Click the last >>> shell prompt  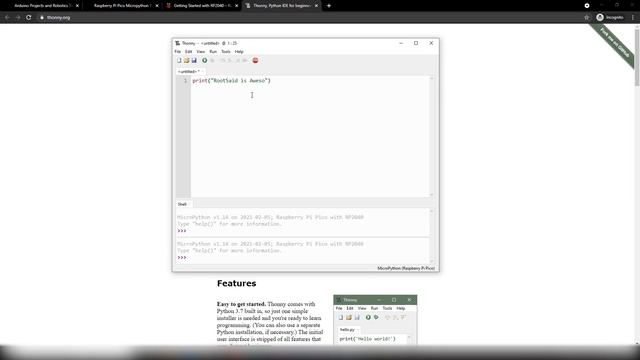[182, 258]
